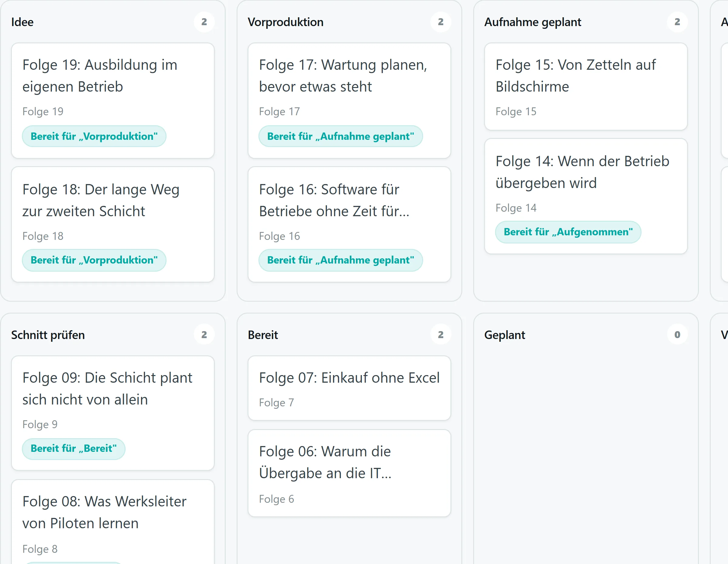
Task: Open card Folge 15: Von Zetteln auf Bildschirme
Action: point(586,87)
